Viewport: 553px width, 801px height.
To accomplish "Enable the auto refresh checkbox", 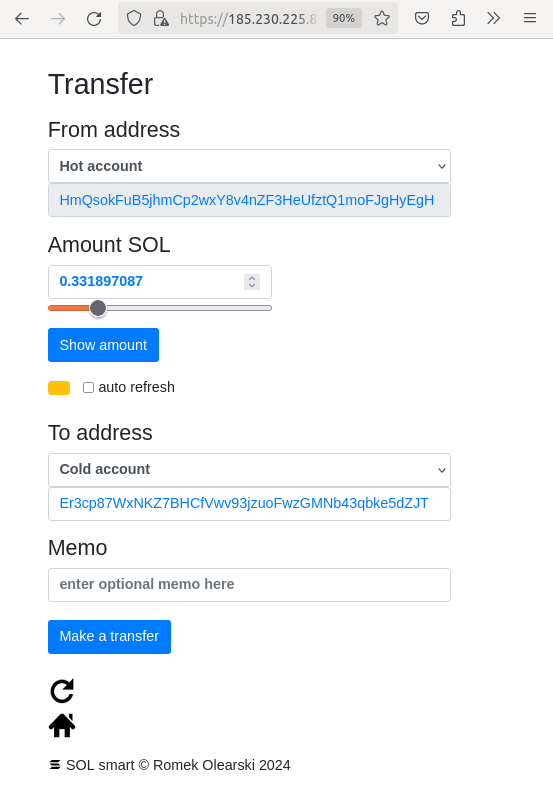I will point(88,387).
